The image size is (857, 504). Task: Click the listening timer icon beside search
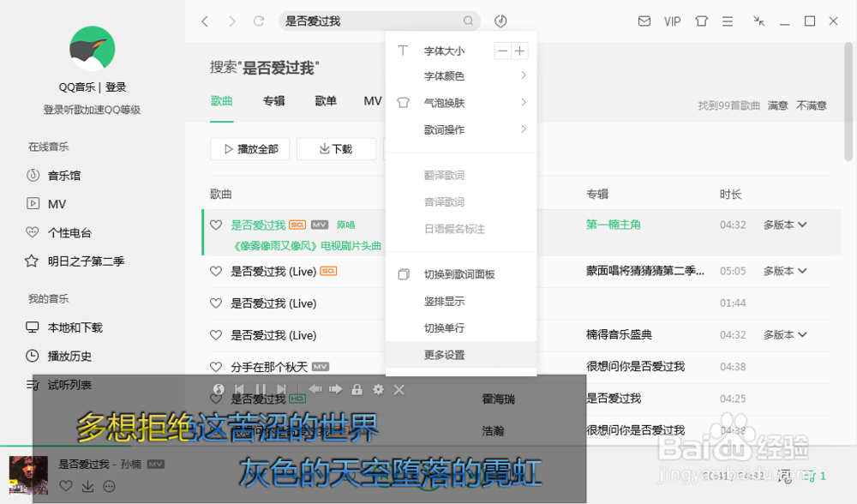click(500, 21)
